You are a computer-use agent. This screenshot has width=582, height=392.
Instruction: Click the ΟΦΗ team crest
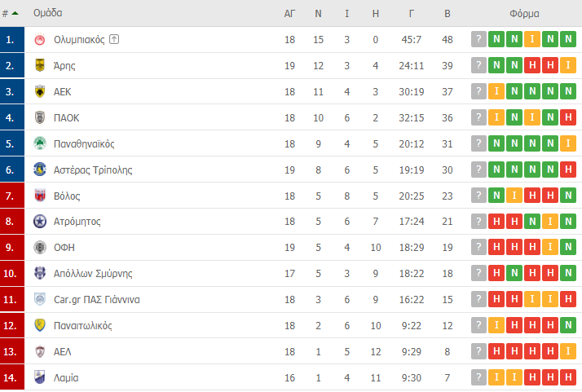point(40,247)
